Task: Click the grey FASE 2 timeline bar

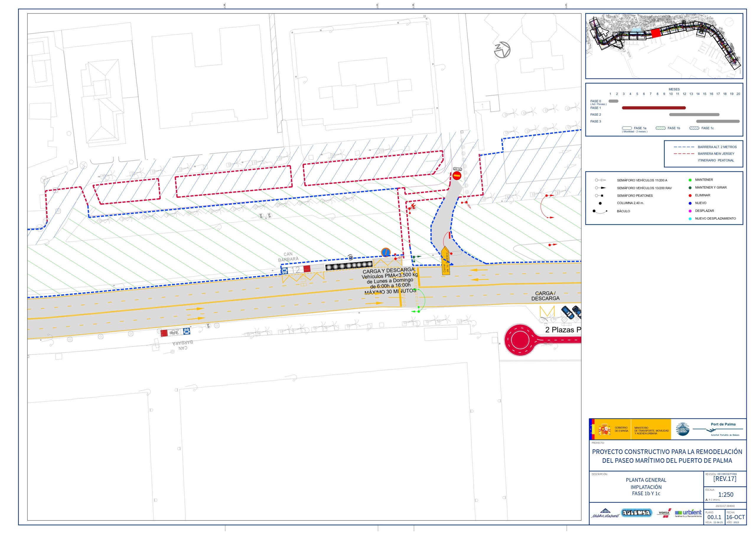Action: click(694, 115)
